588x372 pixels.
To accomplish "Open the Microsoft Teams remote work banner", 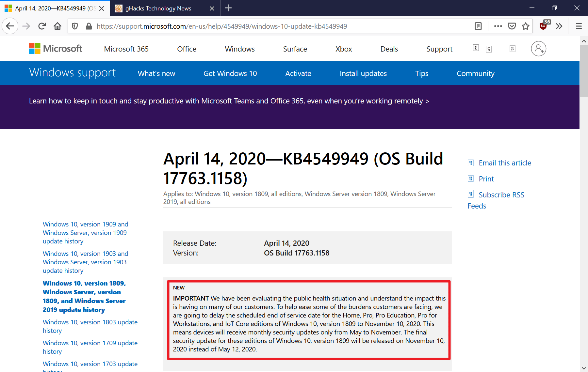I will click(x=229, y=101).
